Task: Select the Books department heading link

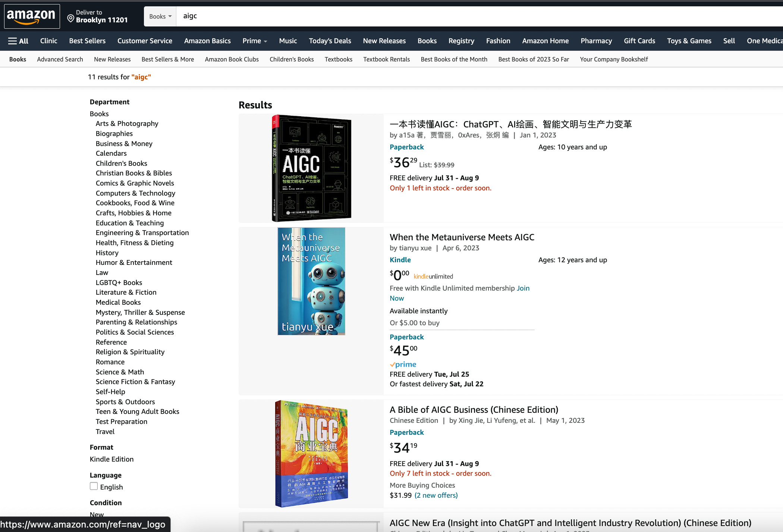Action: point(99,114)
